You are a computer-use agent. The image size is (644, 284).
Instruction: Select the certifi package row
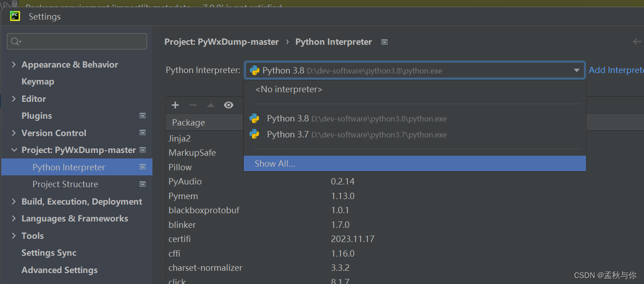[x=179, y=239]
